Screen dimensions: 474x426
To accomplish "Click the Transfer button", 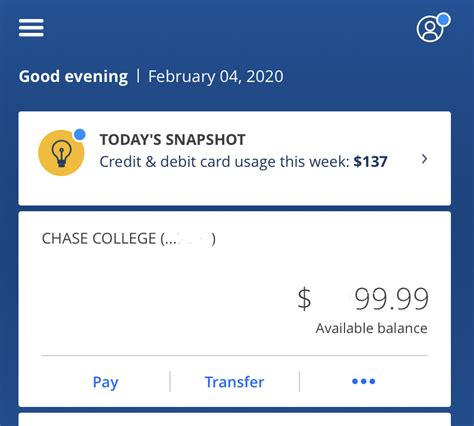I will tap(234, 382).
